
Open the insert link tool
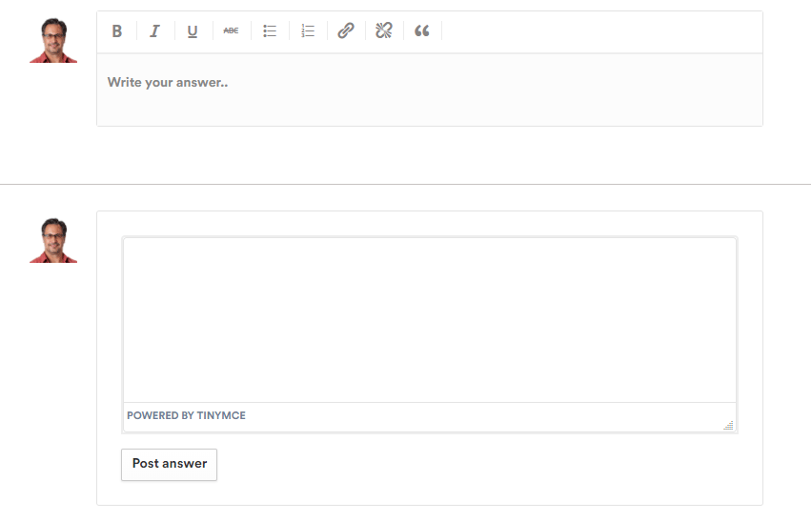click(x=346, y=31)
